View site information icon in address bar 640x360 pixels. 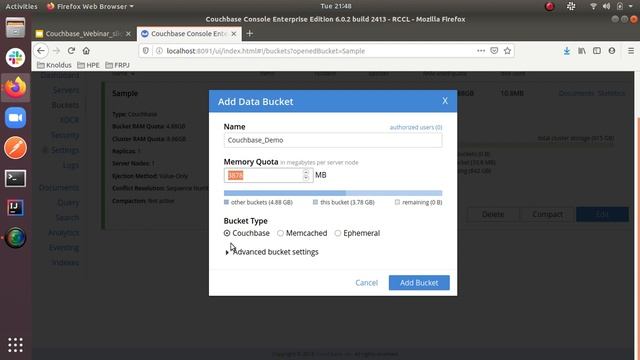click(x=159, y=51)
